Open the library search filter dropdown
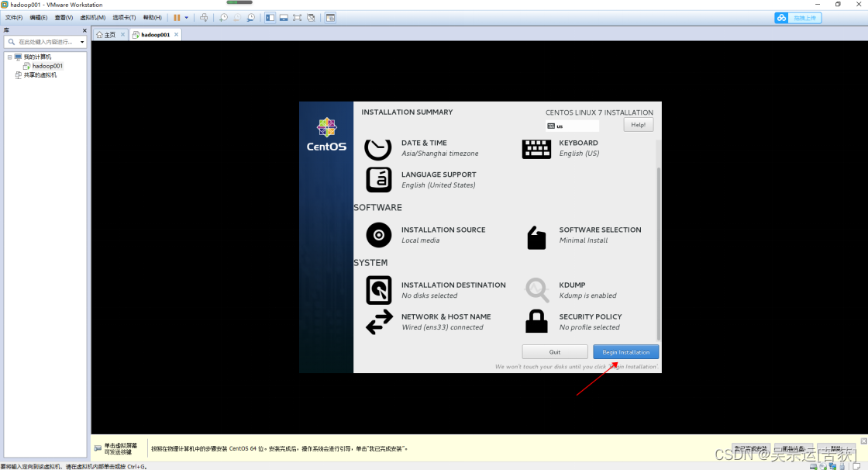This screenshot has height=470, width=868. pyautogui.click(x=82, y=42)
